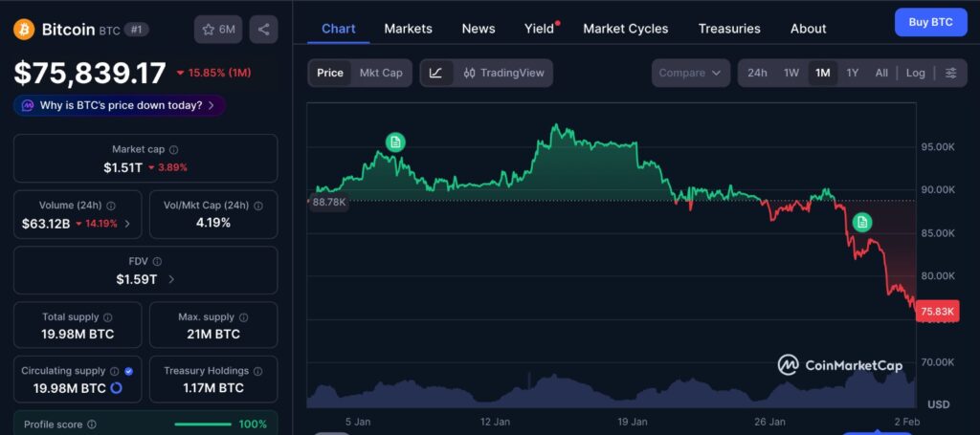Set chart range to 24h
The height and width of the screenshot is (435, 980).
(x=758, y=73)
